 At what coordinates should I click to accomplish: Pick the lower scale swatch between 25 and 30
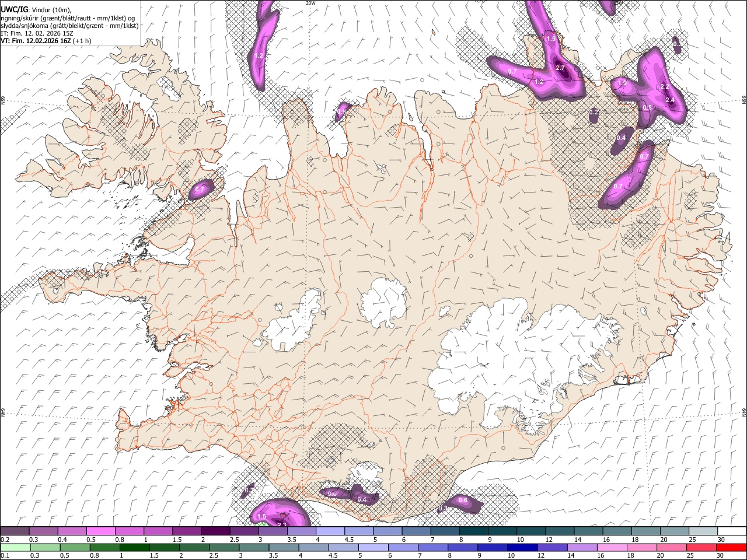pyautogui.click(x=701, y=547)
